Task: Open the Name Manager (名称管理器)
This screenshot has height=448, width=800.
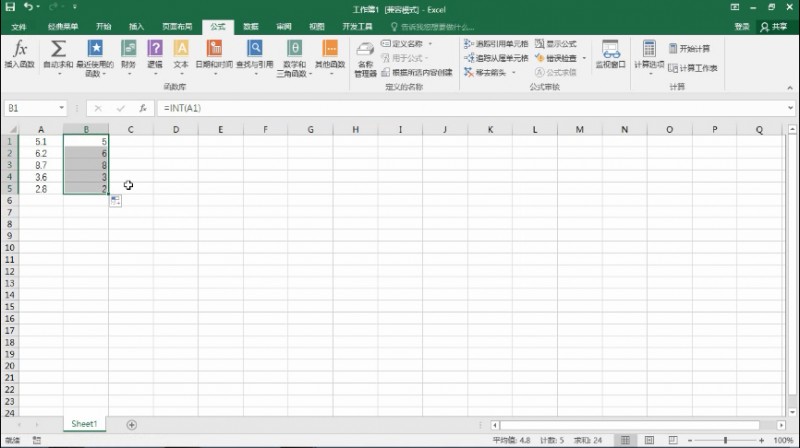Action: point(365,59)
